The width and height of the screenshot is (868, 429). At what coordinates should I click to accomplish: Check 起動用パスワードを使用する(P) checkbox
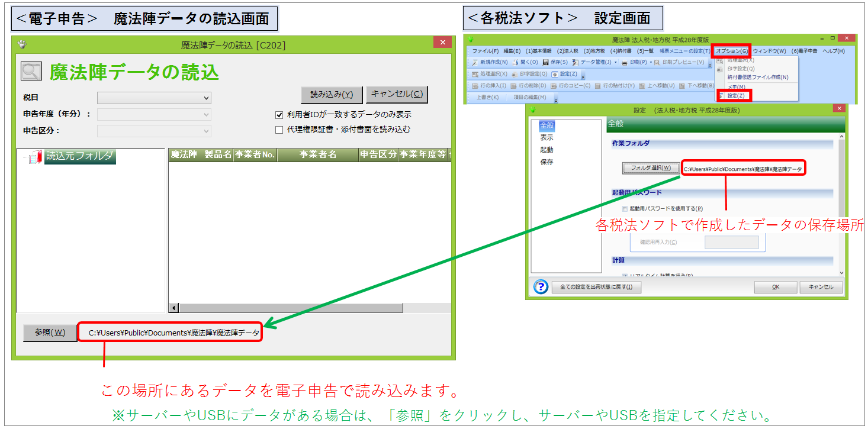coord(625,209)
